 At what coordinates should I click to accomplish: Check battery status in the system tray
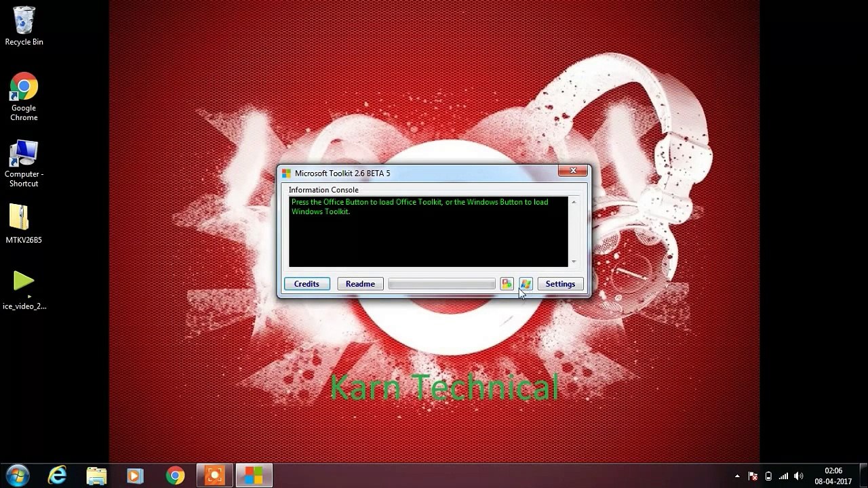[768, 476]
